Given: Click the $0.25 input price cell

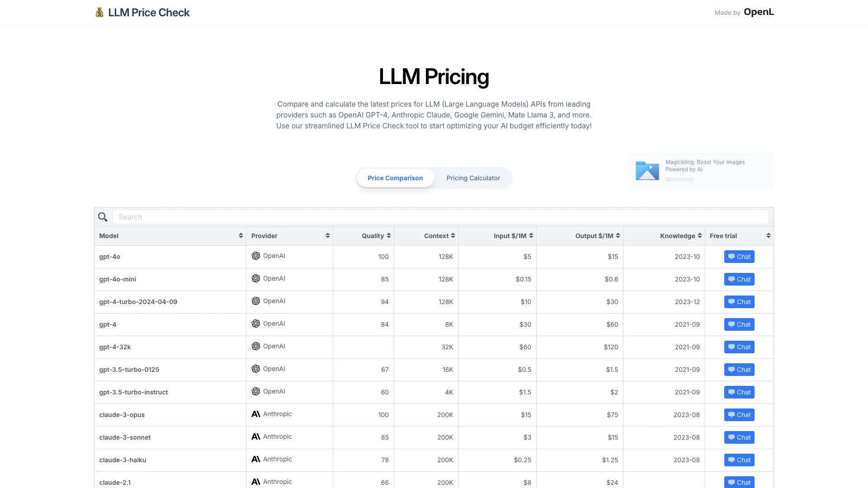Looking at the screenshot, I should coord(497,460).
